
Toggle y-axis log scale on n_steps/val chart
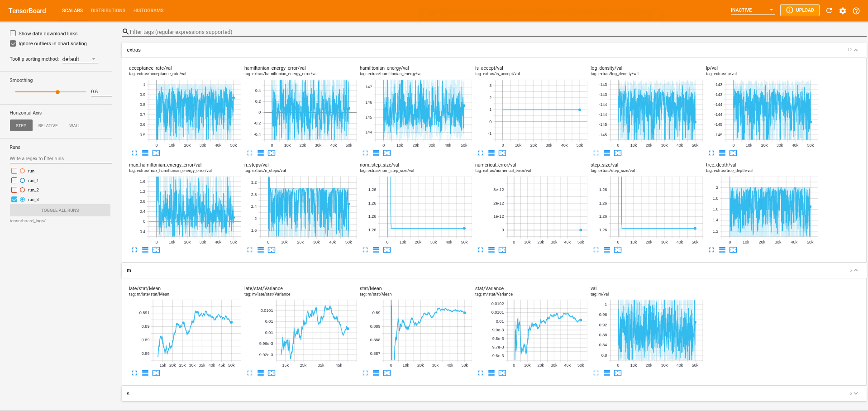261,250
